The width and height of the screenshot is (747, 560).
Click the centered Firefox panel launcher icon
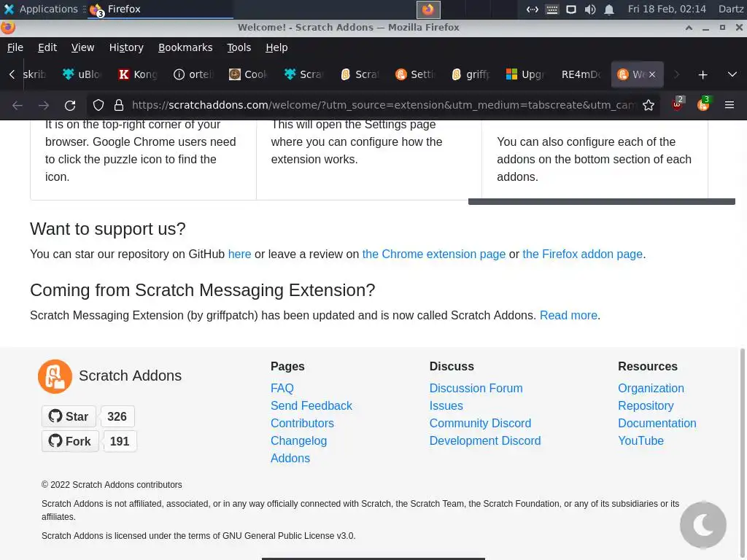428,9
